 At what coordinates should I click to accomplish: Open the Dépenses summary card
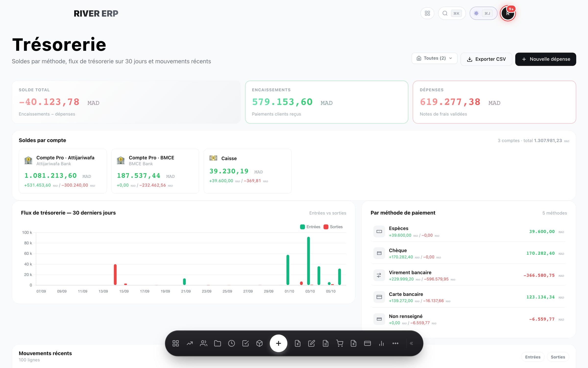(x=494, y=102)
